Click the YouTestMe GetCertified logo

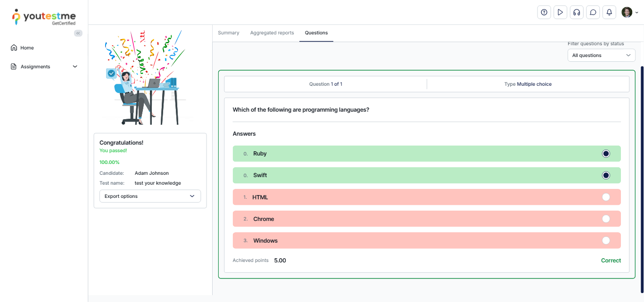click(44, 17)
